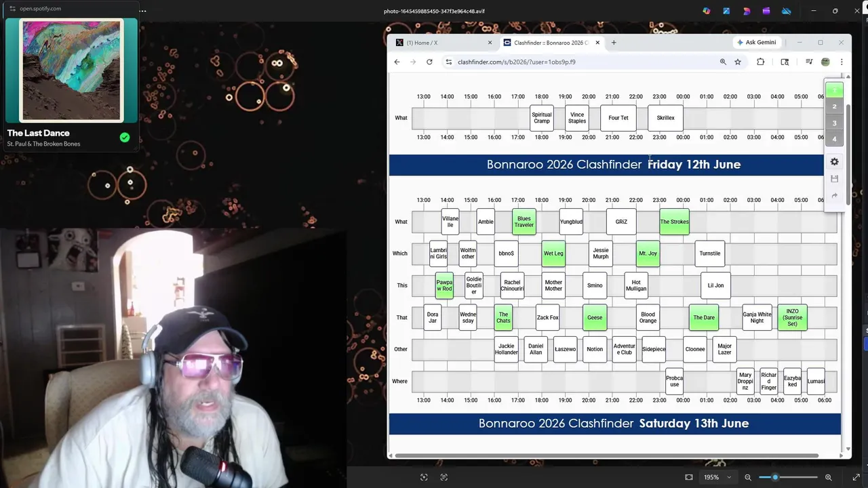Open Chrome three-dot menu
Viewport: 868px width, 488px height.
coord(842,62)
